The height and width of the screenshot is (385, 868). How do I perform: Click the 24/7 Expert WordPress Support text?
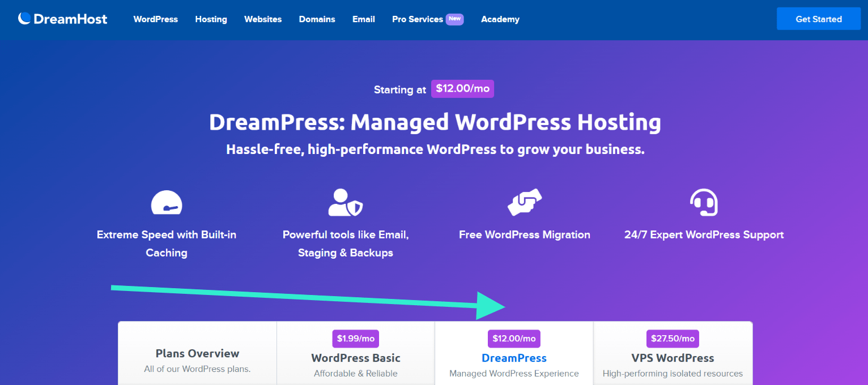tap(704, 234)
